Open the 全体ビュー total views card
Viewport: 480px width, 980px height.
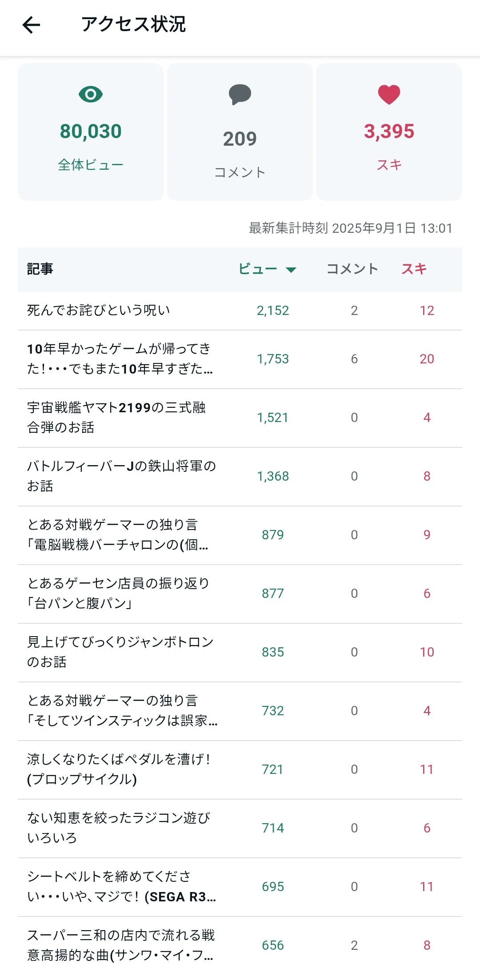pyautogui.click(x=91, y=132)
